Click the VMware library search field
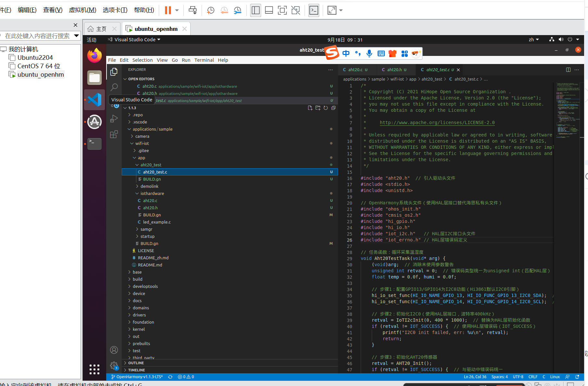 [37, 36]
